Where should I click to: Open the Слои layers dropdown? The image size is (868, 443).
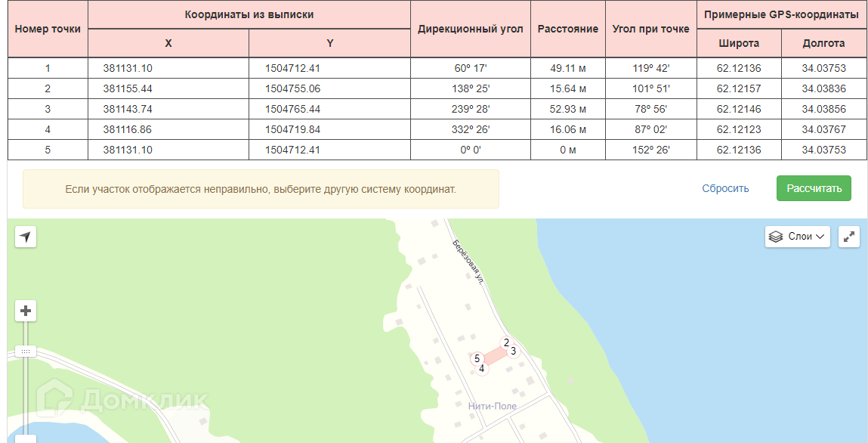point(797,237)
